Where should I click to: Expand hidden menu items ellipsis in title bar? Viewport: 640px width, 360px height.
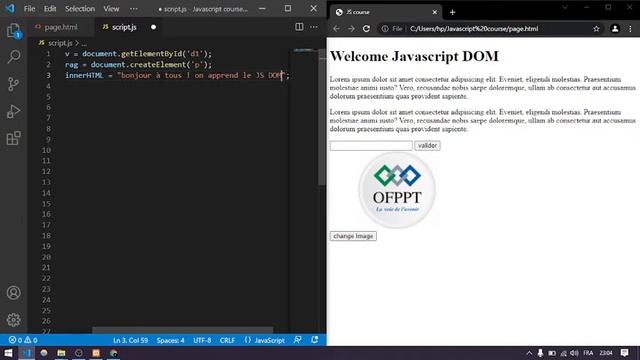[133, 9]
